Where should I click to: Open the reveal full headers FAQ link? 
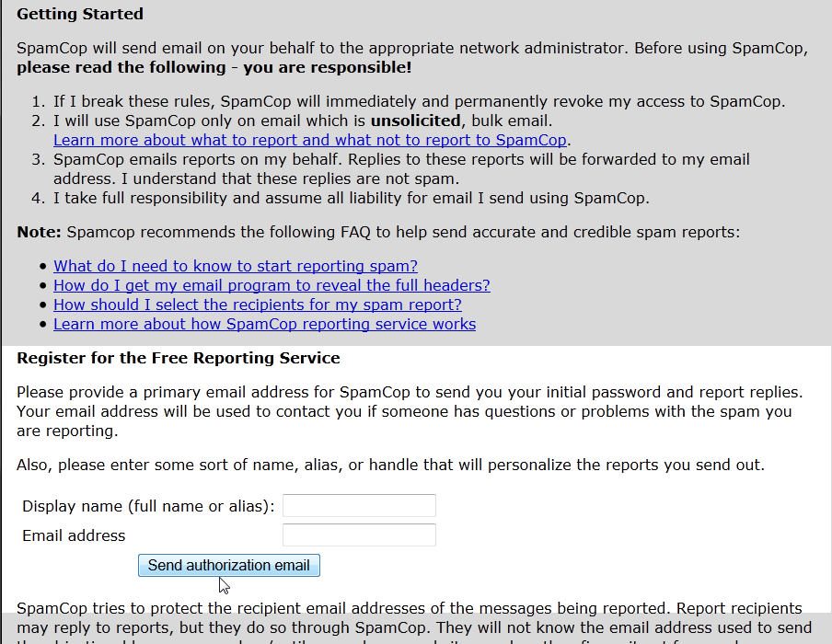tap(272, 285)
